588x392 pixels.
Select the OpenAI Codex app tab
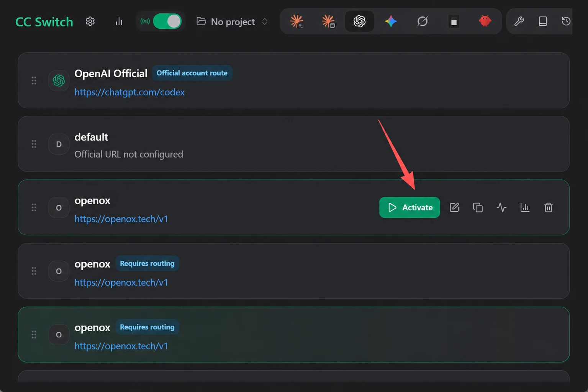[360, 21]
